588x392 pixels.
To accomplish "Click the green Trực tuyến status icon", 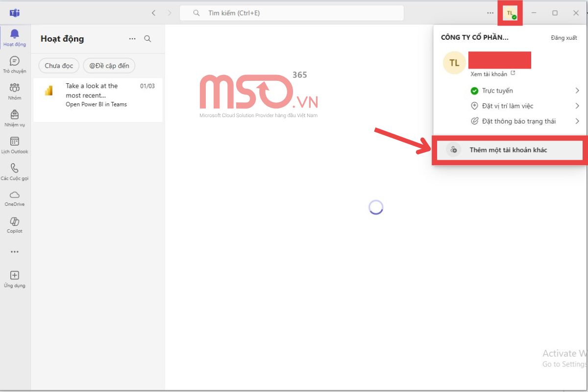I will 474,91.
